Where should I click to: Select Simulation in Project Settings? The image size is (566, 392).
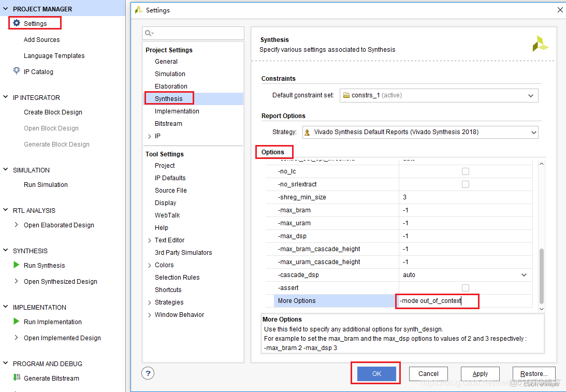170,74
